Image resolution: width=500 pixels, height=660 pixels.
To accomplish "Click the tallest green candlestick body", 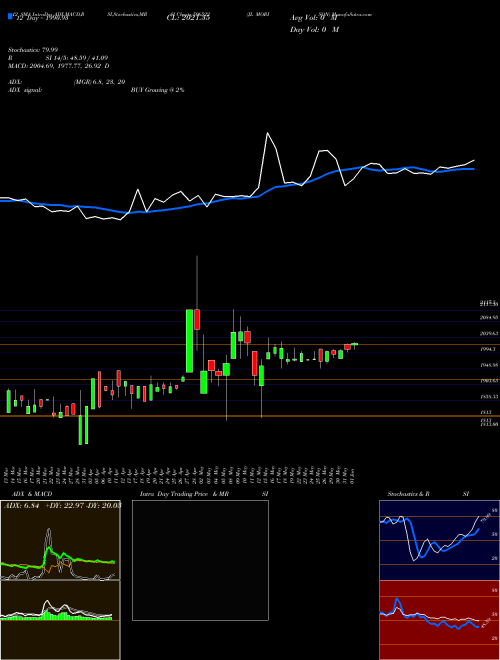I will coord(190,341).
